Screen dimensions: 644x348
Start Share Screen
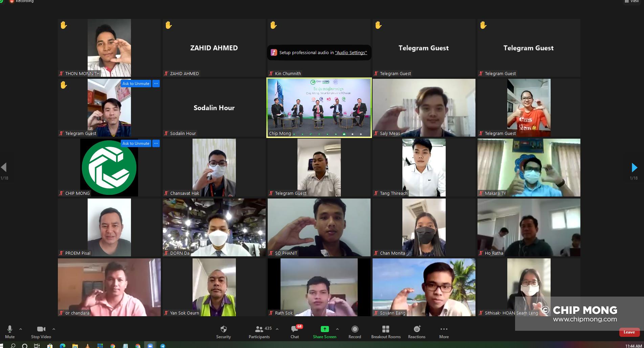click(325, 332)
